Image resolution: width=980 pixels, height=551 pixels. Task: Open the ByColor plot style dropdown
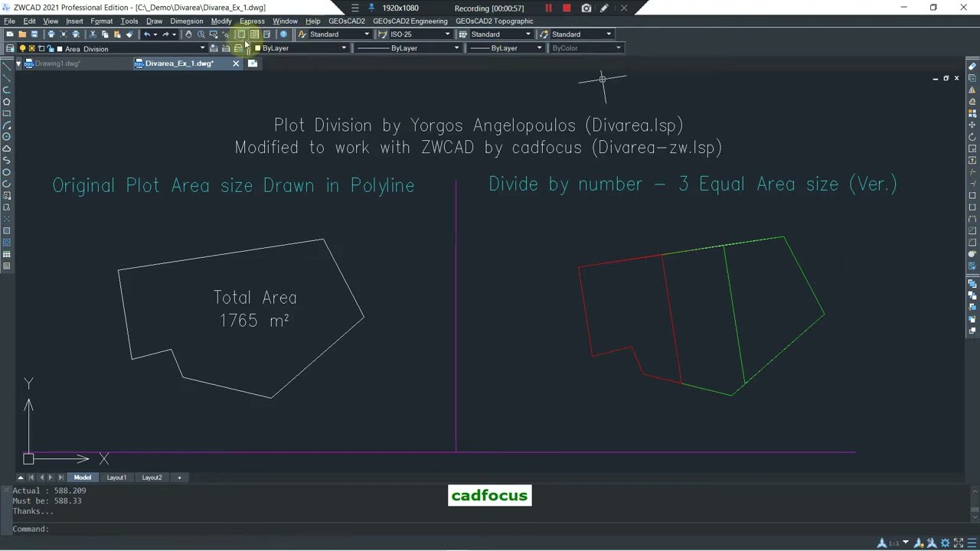tap(619, 48)
